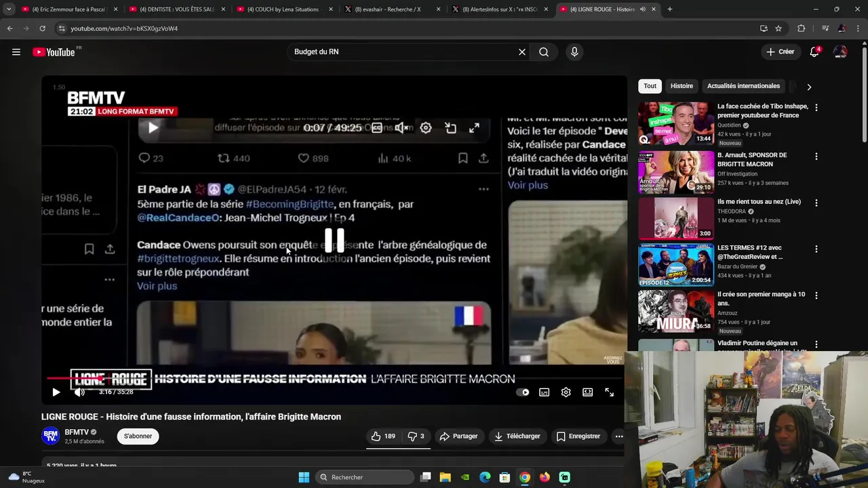The image size is (868, 488).
Task: Open the THEODORA live video thumbnail
Action: (x=676, y=218)
